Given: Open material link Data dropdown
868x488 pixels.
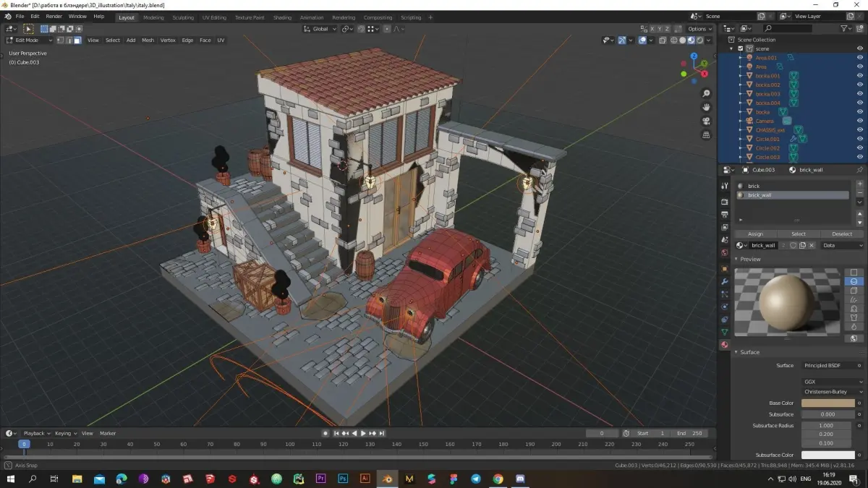Looking at the screenshot, I should (x=842, y=245).
